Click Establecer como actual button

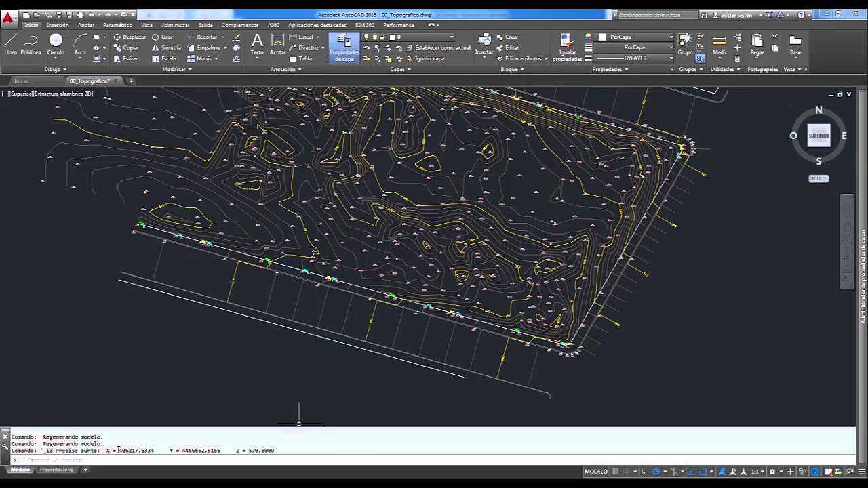point(437,47)
